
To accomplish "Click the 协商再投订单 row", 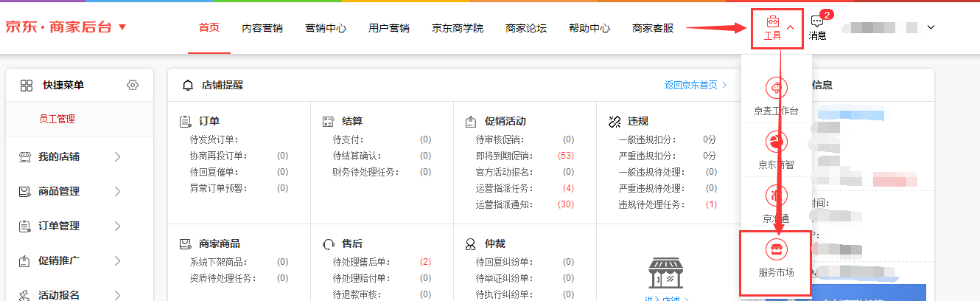I will 239,156.
